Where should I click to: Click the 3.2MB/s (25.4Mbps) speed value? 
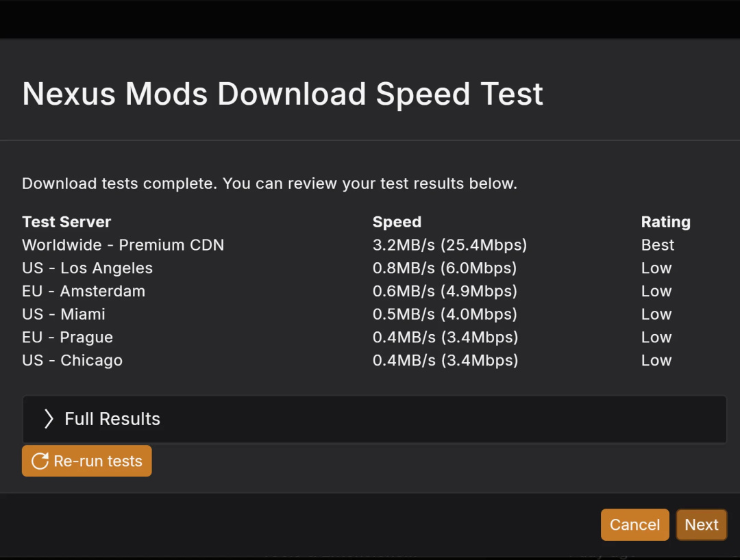[x=449, y=245]
